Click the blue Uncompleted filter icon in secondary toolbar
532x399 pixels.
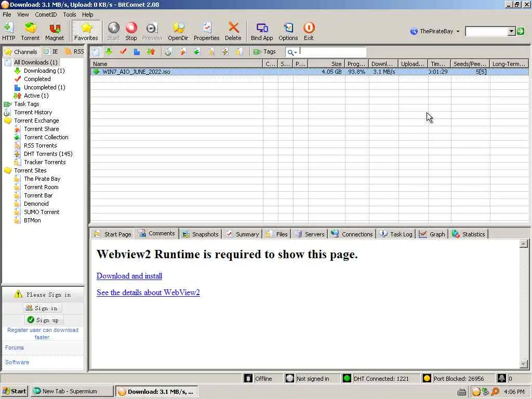coord(137,51)
